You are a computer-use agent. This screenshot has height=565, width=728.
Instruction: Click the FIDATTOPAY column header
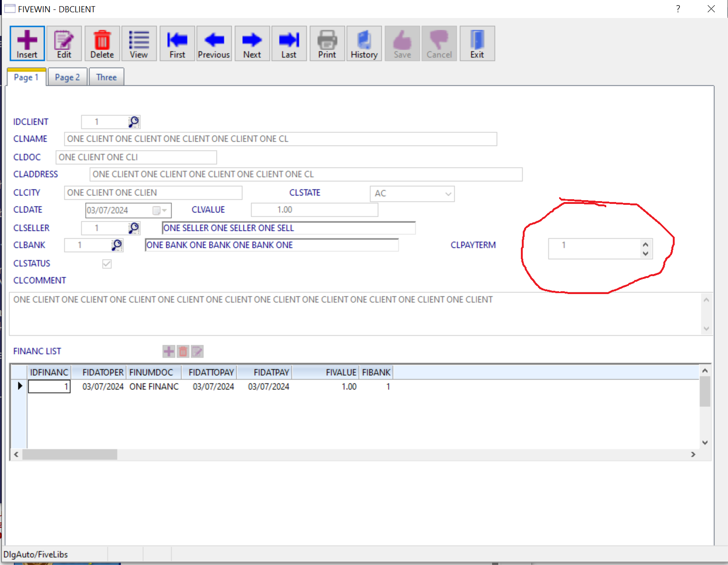click(209, 372)
